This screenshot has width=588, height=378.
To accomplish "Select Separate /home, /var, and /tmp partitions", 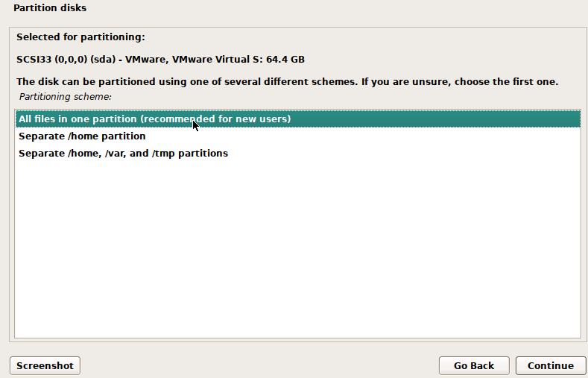I will (123, 154).
